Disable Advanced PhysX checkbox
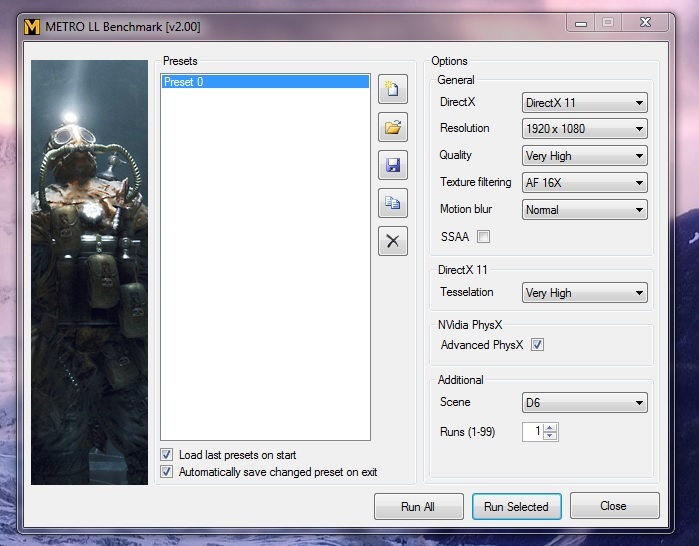The image size is (699, 546). pyautogui.click(x=537, y=345)
